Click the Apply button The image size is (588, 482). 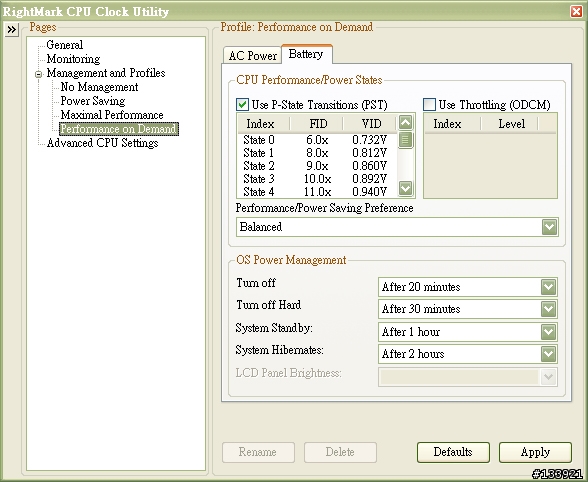pos(535,452)
